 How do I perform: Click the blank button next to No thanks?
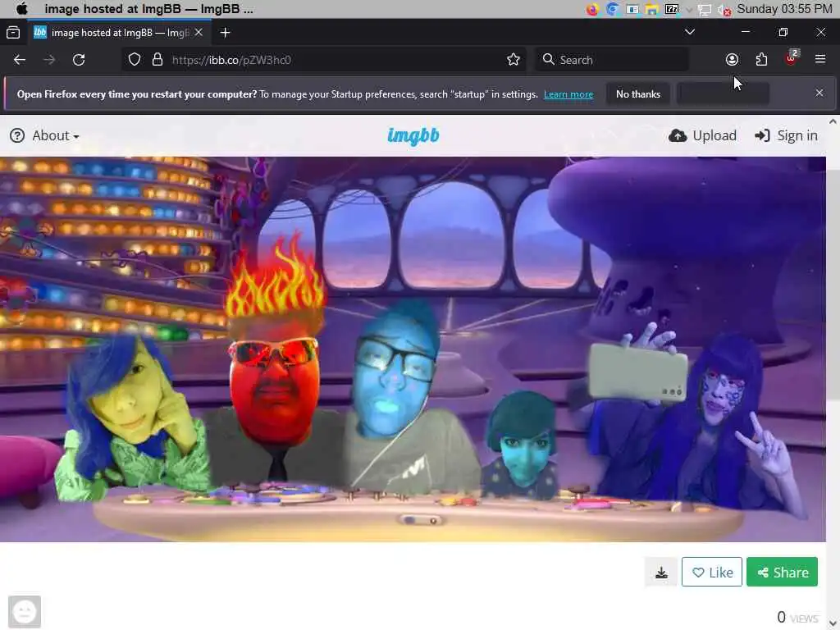coord(724,94)
